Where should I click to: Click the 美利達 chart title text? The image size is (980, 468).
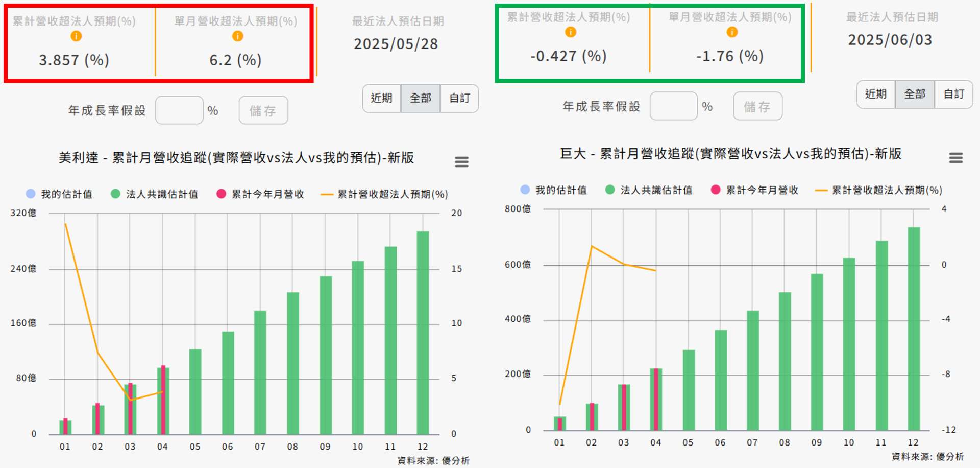tap(236, 158)
